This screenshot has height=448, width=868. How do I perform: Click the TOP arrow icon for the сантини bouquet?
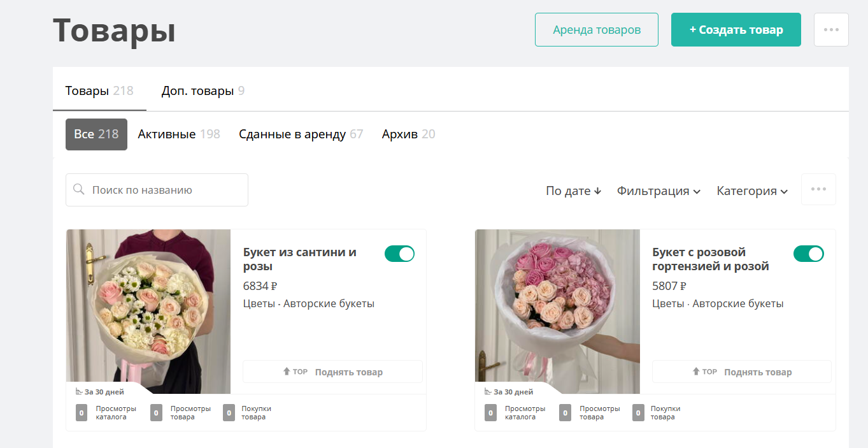point(287,372)
